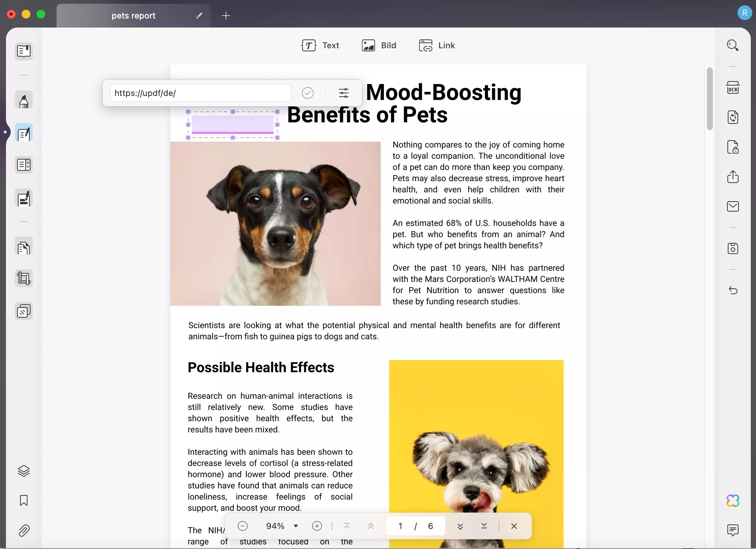The image size is (756, 549).
Task: Click next page navigation chevron
Action: tap(461, 526)
